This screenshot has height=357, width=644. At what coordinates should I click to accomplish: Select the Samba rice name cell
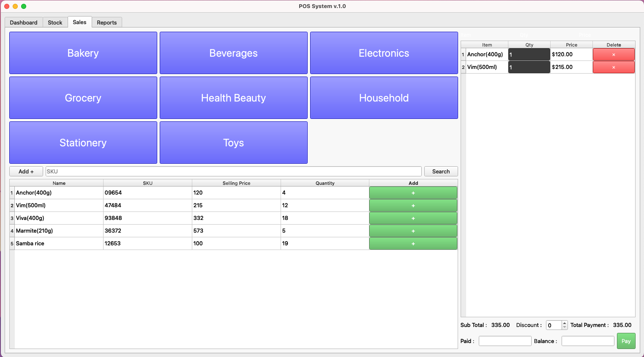59,243
